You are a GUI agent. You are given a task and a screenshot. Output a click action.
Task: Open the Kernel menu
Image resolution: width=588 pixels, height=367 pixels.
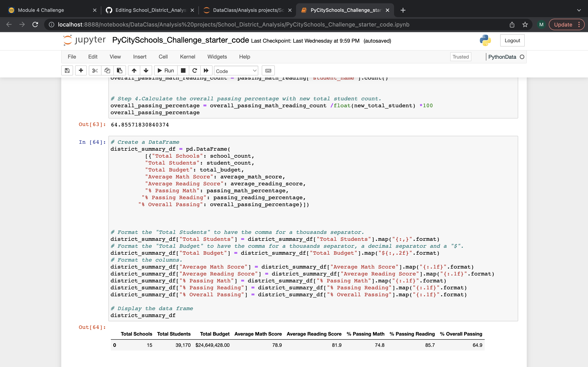(187, 56)
